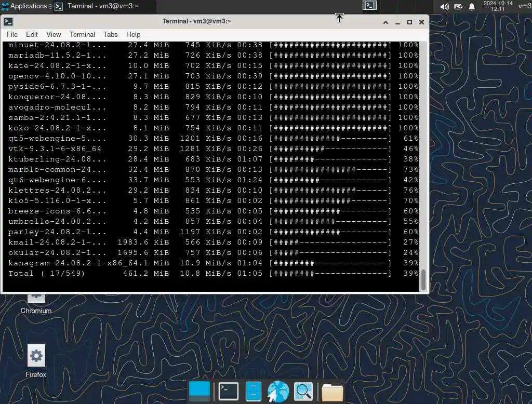Image resolution: width=532 pixels, height=404 pixels.
Task: Click the date and time clock
Action: click(498, 6)
